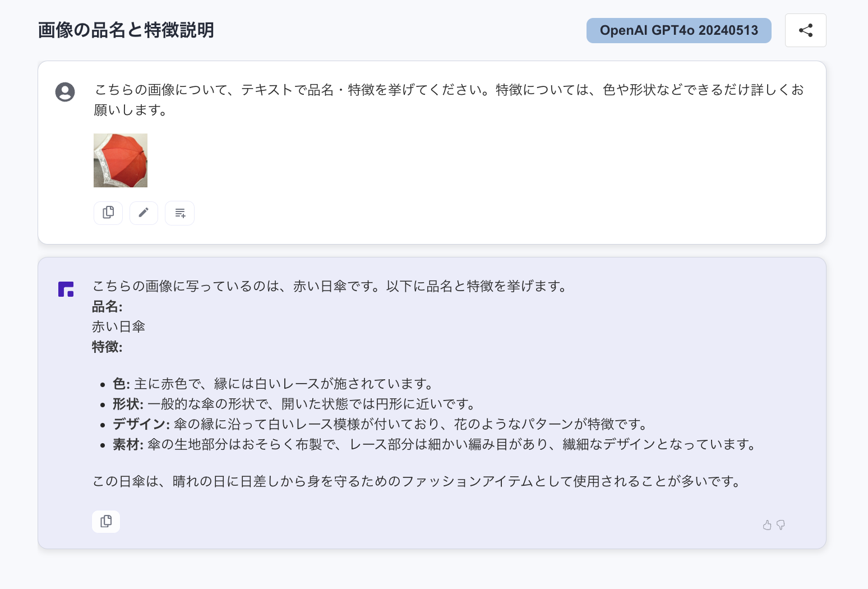Click the share icon button
The image size is (868, 589).
tap(805, 30)
